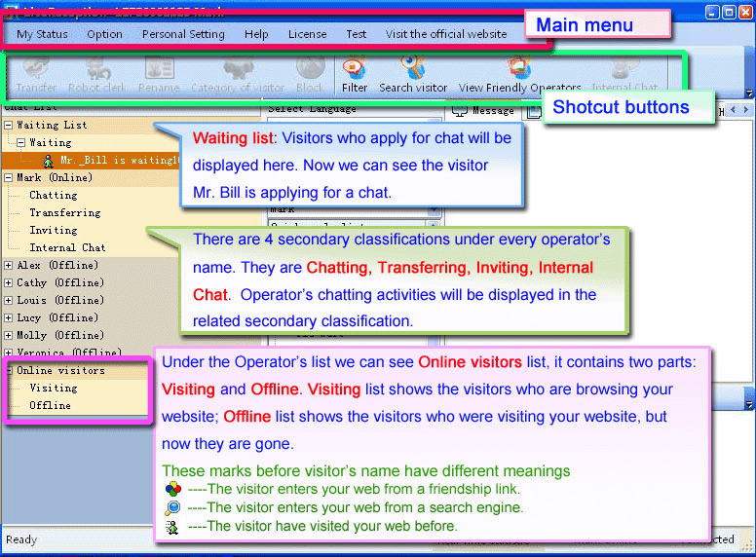Collapse the Waiting List node
756x557 pixels.
pos(8,125)
